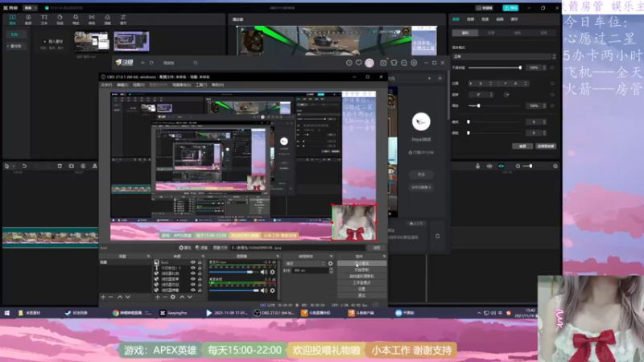Click 工作室模式 studio mode button in OBS
Screen dimensions: 644x362
pos(361,282)
